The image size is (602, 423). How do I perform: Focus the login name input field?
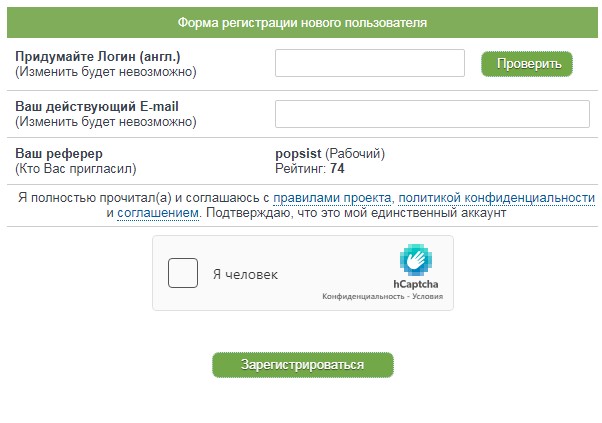369,64
